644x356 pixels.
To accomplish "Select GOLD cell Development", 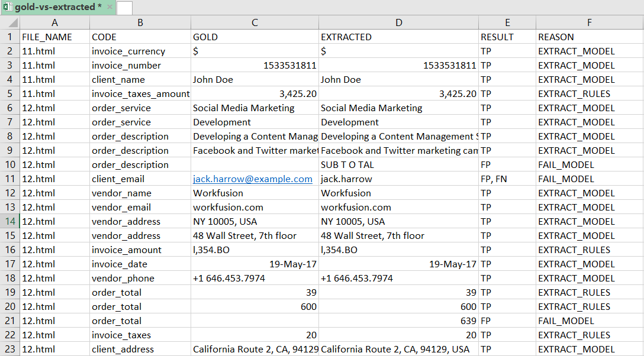I will (255, 122).
